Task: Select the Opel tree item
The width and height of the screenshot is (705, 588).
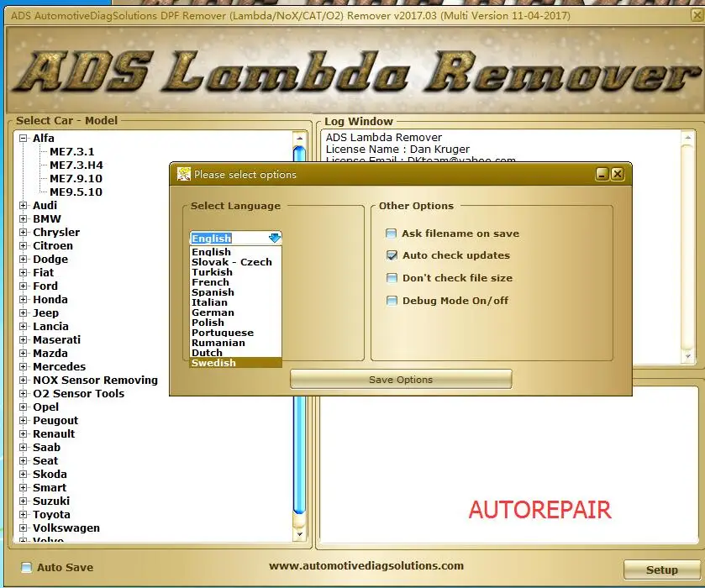Action: coord(46,407)
